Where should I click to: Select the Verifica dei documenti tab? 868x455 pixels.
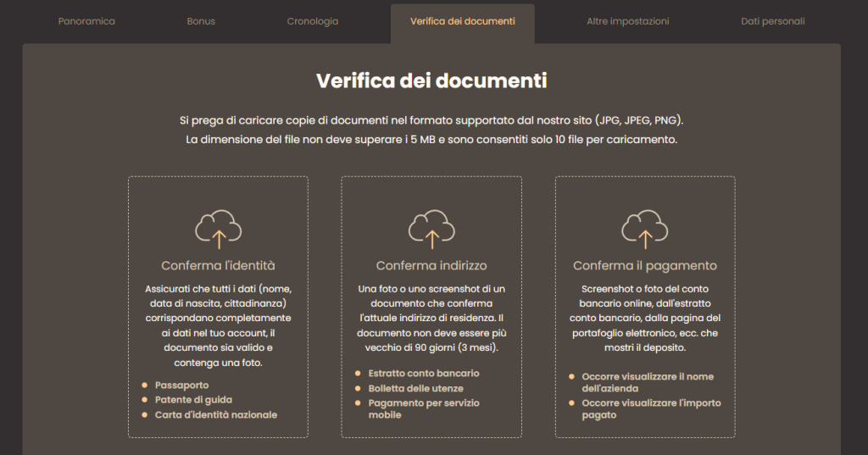[462, 21]
